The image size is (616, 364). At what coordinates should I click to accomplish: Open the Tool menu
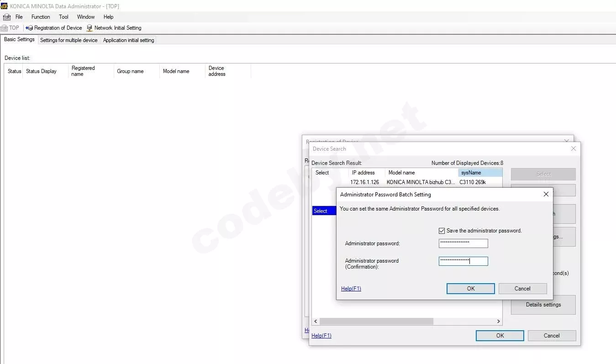tap(63, 17)
